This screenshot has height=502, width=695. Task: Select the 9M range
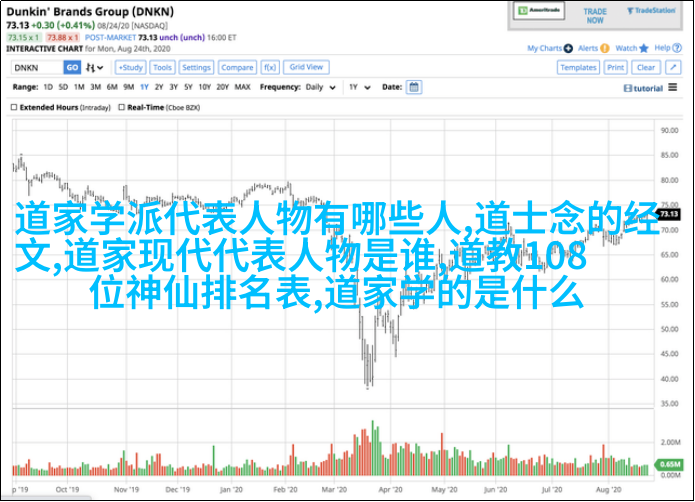(129, 87)
